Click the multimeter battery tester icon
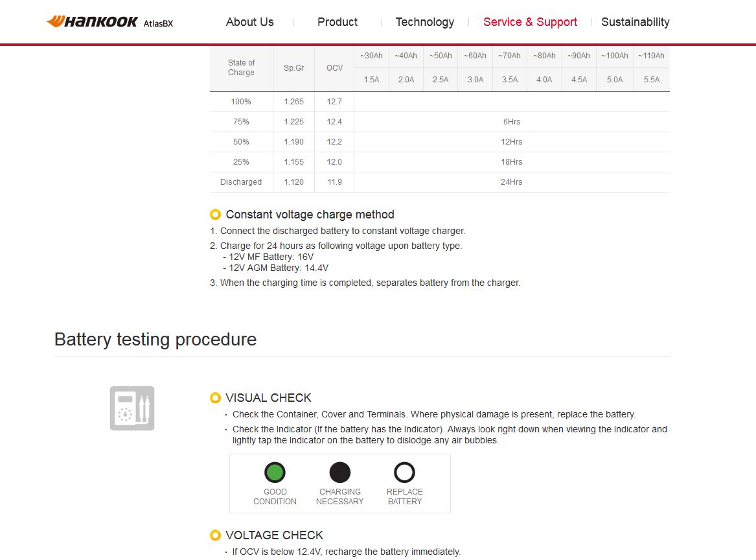 pyautogui.click(x=132, y=408)
